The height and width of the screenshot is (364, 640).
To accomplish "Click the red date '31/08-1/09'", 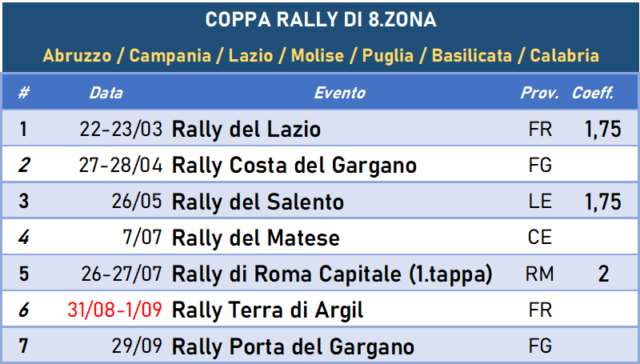I will coord(115,310).
